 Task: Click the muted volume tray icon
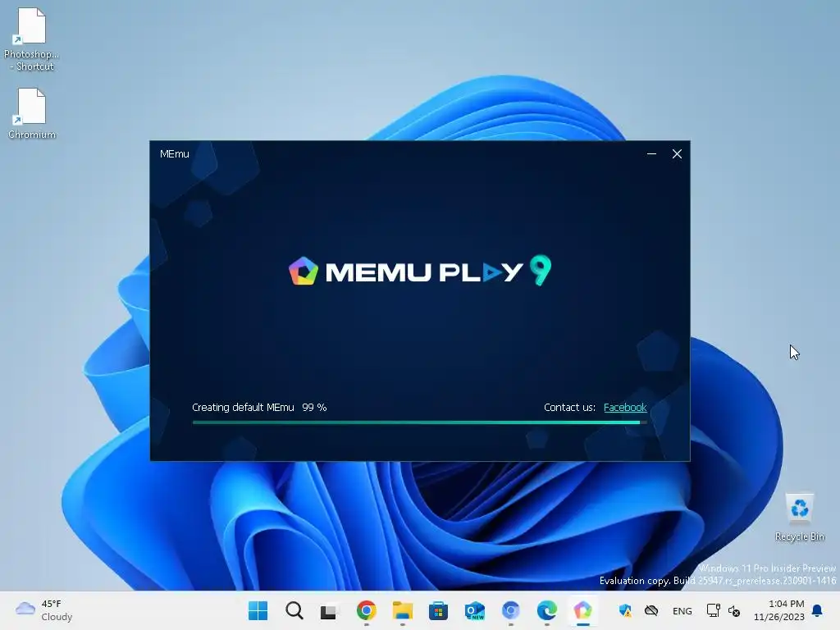734,610
